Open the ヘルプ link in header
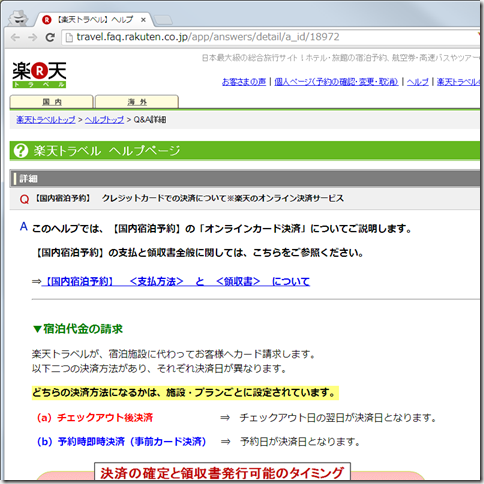This screenshot has width=484, height=484. pyautogui.click(x=417, y=82)
